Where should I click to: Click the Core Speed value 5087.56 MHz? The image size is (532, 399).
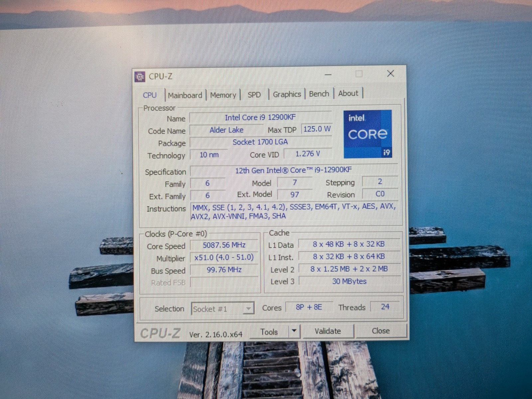click(x=224, y=245)
